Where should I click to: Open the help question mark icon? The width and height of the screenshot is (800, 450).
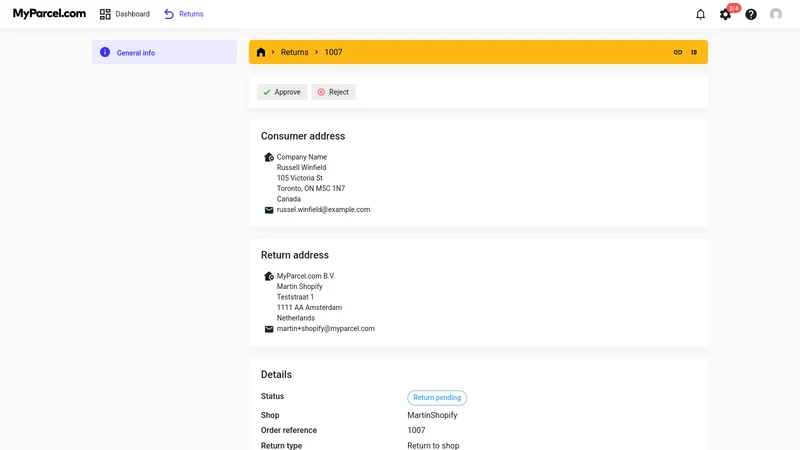(x=751, y=14)
